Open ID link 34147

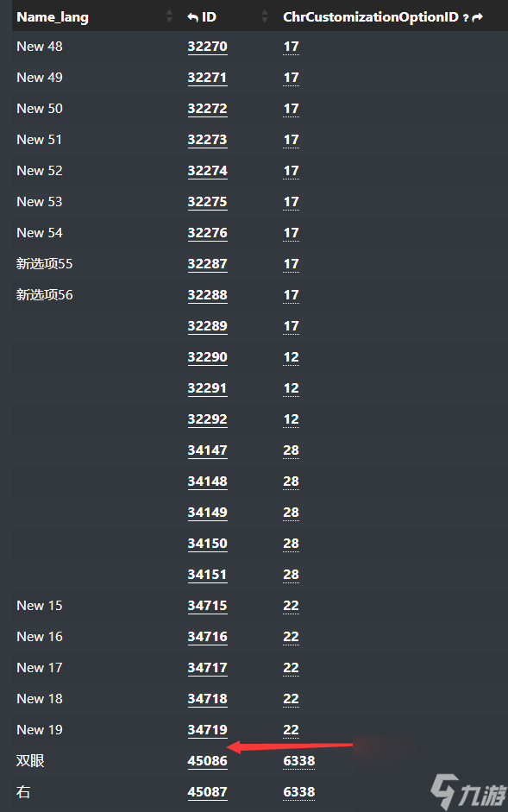(207, 450)
